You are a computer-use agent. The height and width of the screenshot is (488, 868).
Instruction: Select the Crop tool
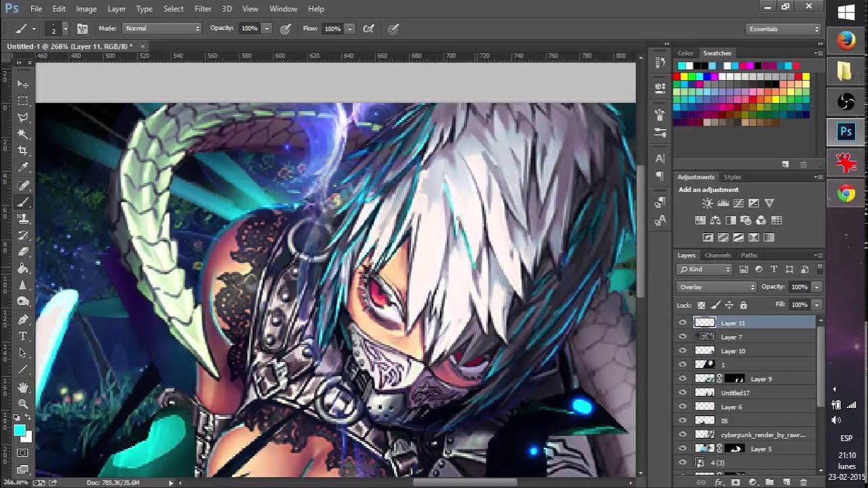[x=23, y=150]
